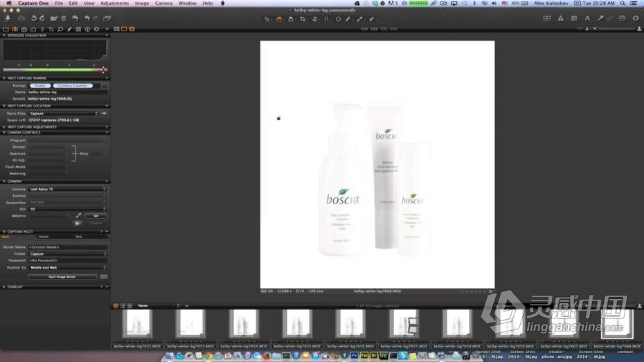Click the rotate clockwise toolbar icon
This screenshot has width=644, height=362.
pos(42,19)
